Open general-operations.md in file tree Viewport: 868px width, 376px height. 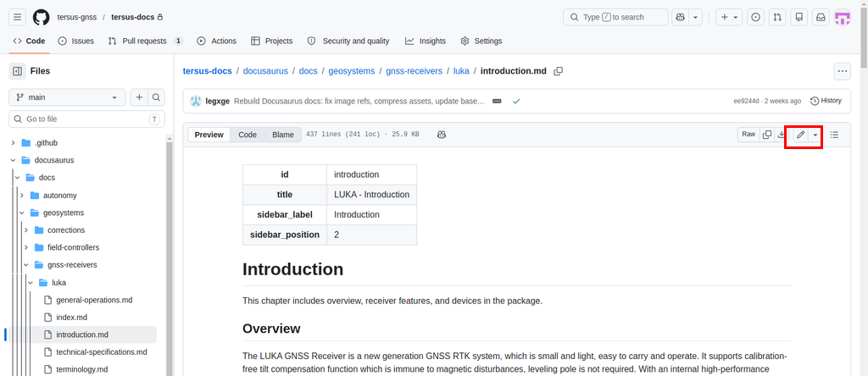[94, 300]
